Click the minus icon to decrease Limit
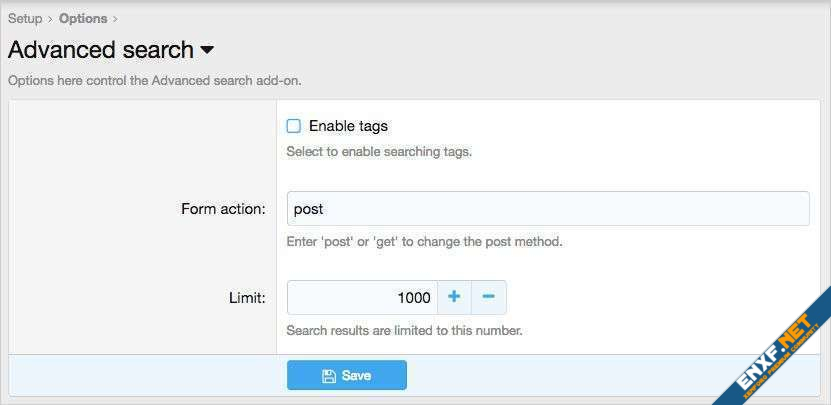 tap(488, 297)
